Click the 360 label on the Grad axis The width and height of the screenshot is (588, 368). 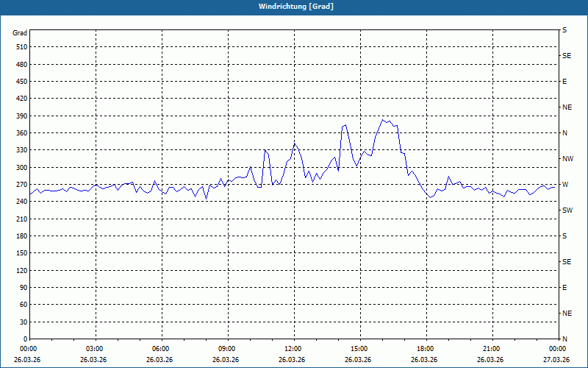(x=21, y=133)
